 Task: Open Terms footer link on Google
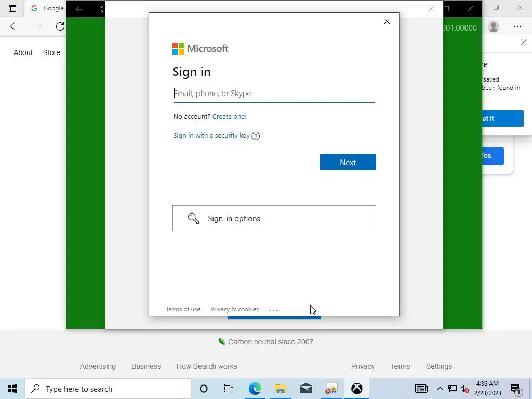[x=401, y=366]
